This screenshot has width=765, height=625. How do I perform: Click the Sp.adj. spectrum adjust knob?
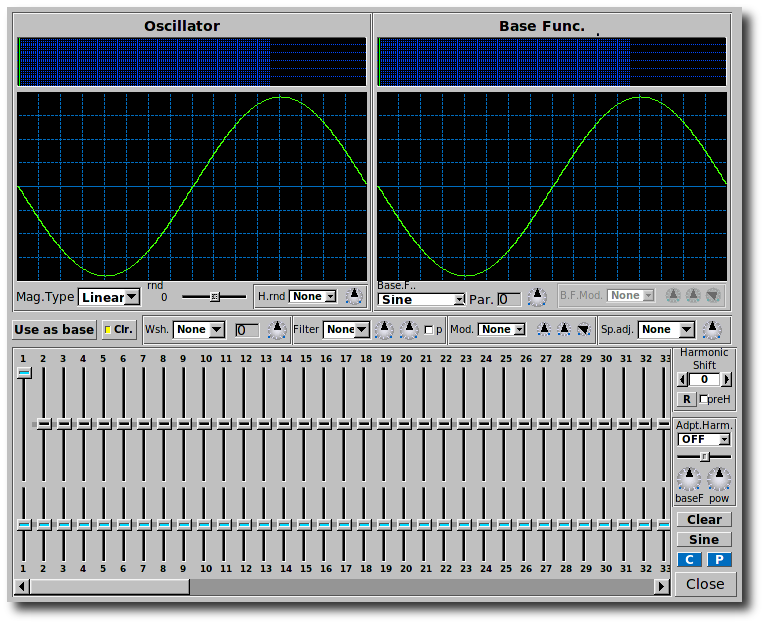click(712, 329)
